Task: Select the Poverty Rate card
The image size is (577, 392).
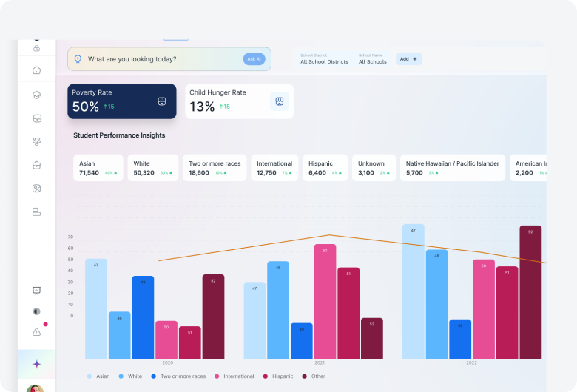Action: pyautogui.click(x=122, y=101)
